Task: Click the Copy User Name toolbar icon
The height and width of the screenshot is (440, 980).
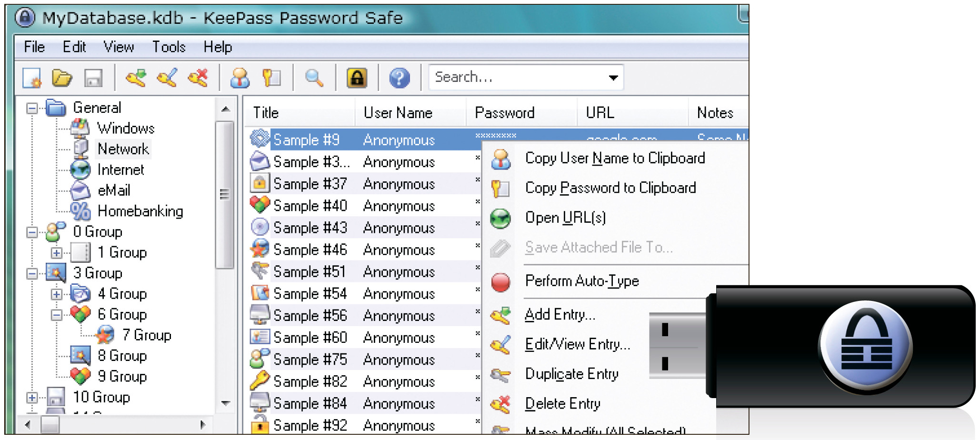Action: [240, 77]
